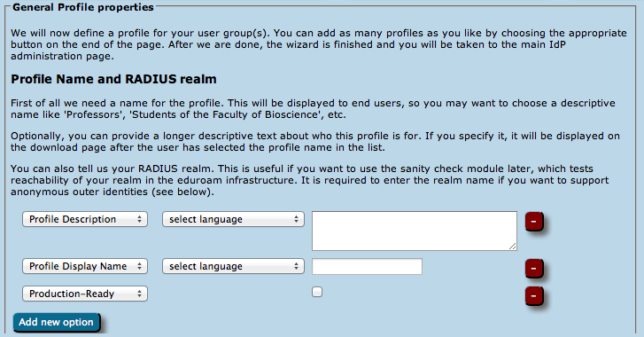Click arrows on the Production-Ready selector
The width and height of the screenshot is (644, 337).
pyautogui.click(x=140, y=294)
